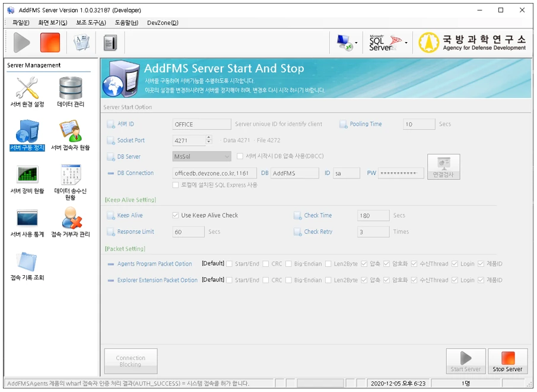Click the green play toolbar icon
Image resolution: width=537 pixels, height=392 pixels.
[x=21, y=43]
